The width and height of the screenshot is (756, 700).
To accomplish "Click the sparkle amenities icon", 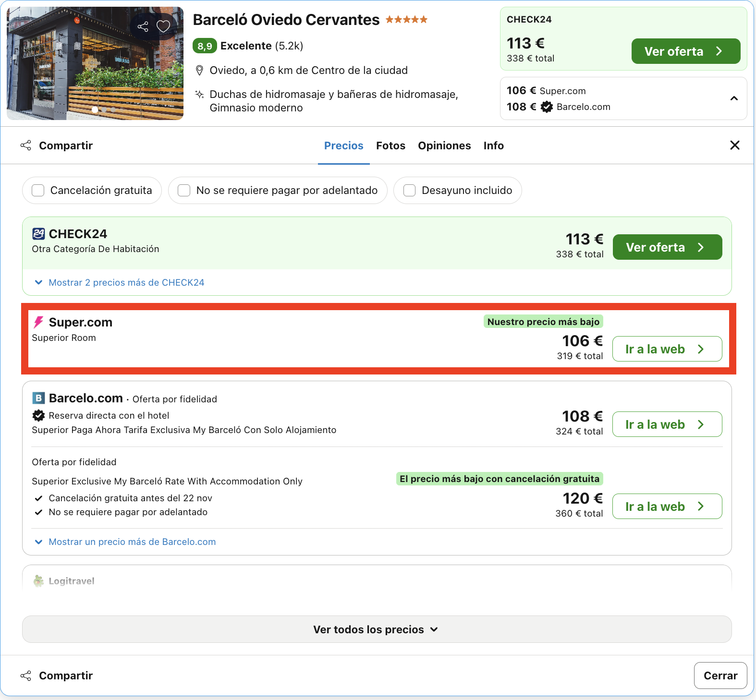I will point(199,94).
